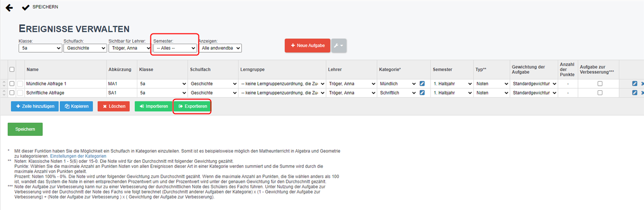Expand the Klasse filter dropdown
644x210 pixels.
40,48
